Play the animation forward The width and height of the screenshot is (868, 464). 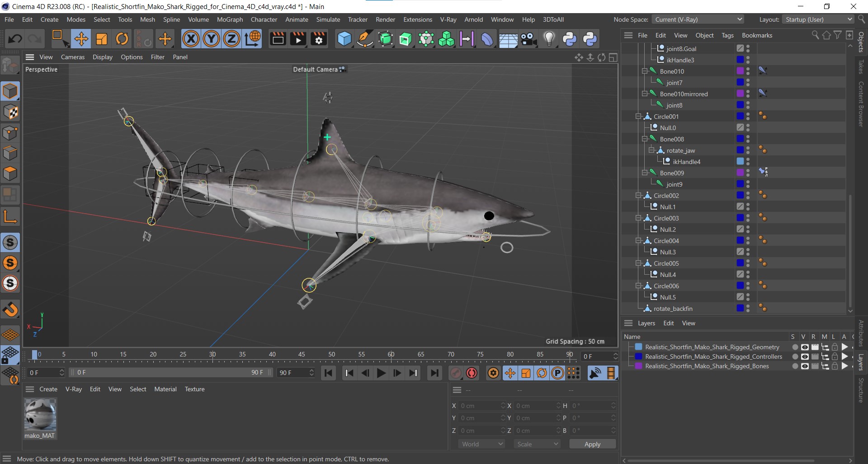point(381,373)
